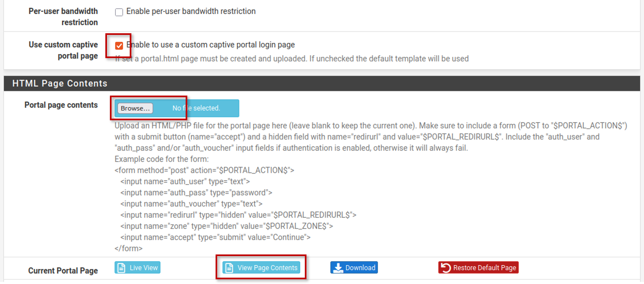Viewport: 644px width, 284px height.
Task: Click the 'Use custom captive portal page' label
Action: coord(63,51)
